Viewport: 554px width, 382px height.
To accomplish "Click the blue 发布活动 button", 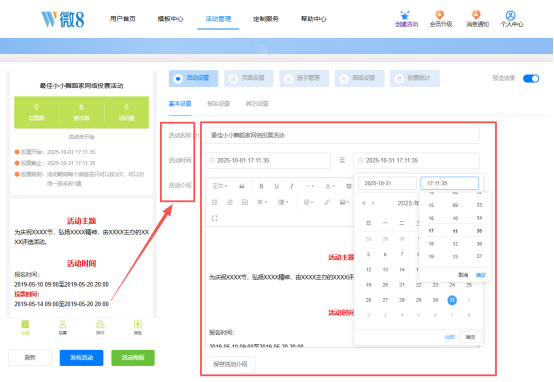I will point(82,358).
